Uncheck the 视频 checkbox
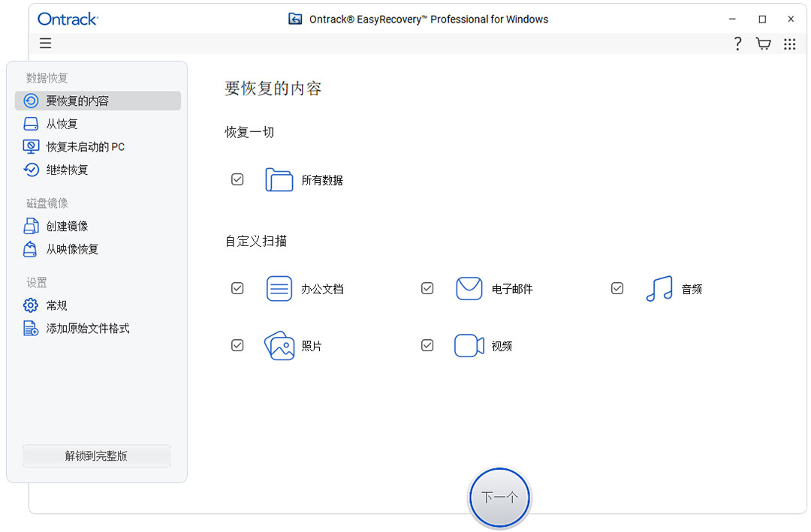Screen dimensions: 811x532 click(427, 345)
